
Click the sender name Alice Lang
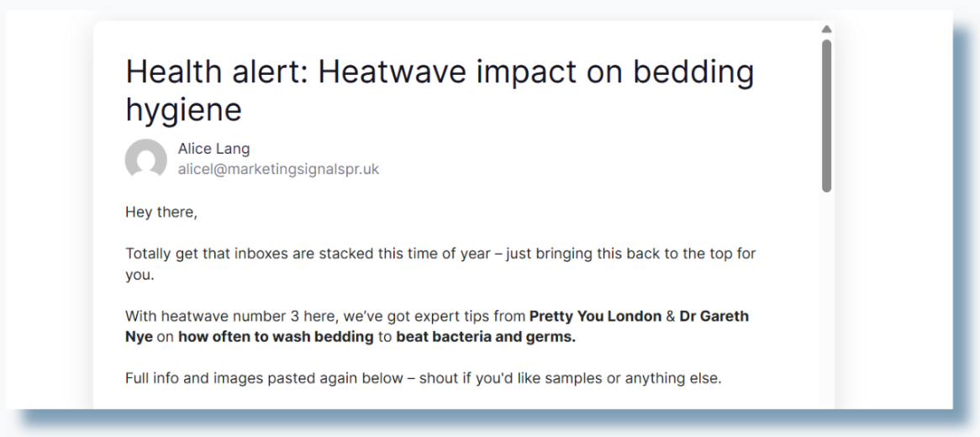pyautogui.click(x=213, y=149)
